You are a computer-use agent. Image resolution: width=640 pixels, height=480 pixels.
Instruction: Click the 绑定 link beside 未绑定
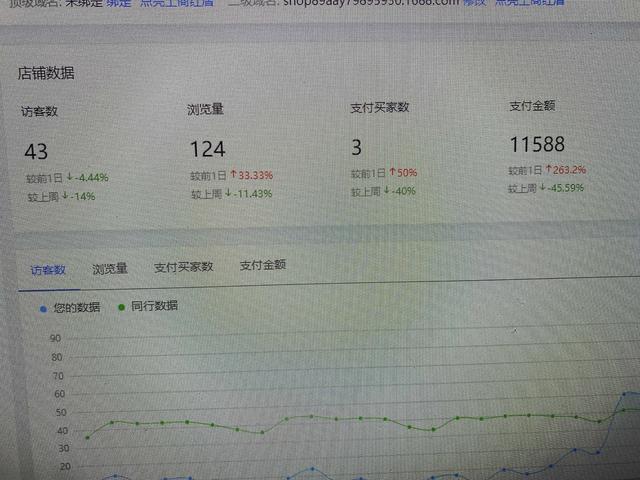(x=118, y=2)
